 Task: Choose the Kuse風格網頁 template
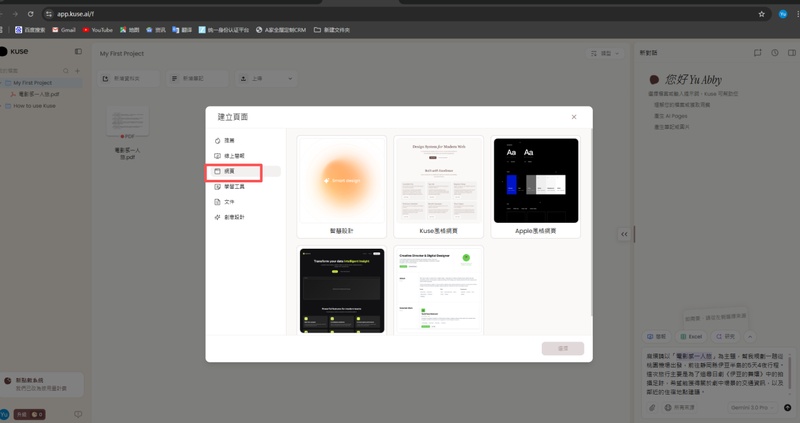438,180
